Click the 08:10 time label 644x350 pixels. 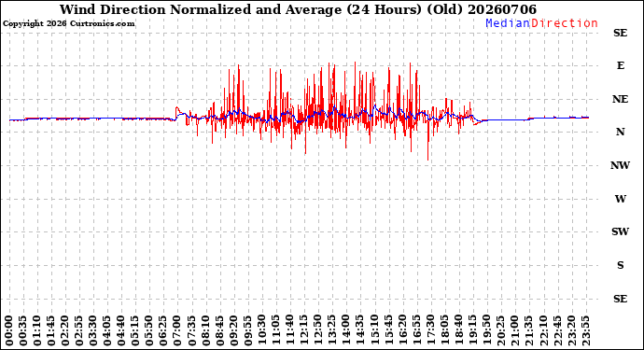(x=205, y=331)
